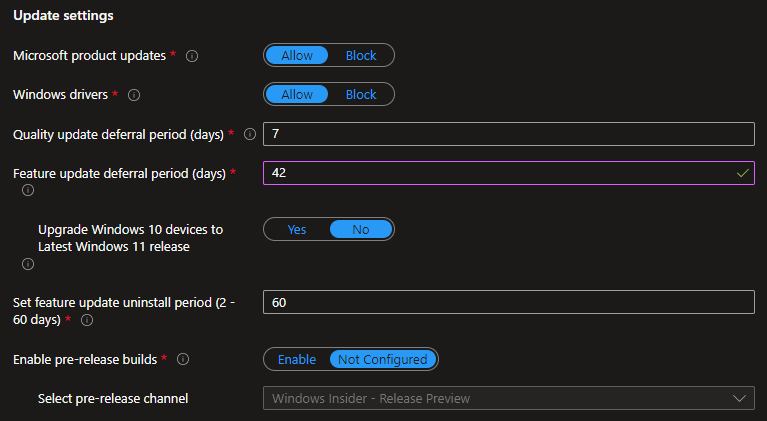767x421 pixels.
Task: Select Allow for Microsoft product updates
Action: [x=297, y=55]
